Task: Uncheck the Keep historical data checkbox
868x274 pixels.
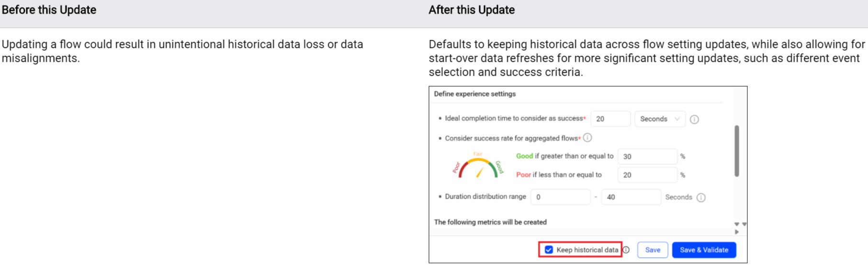Action: [549, 250]
